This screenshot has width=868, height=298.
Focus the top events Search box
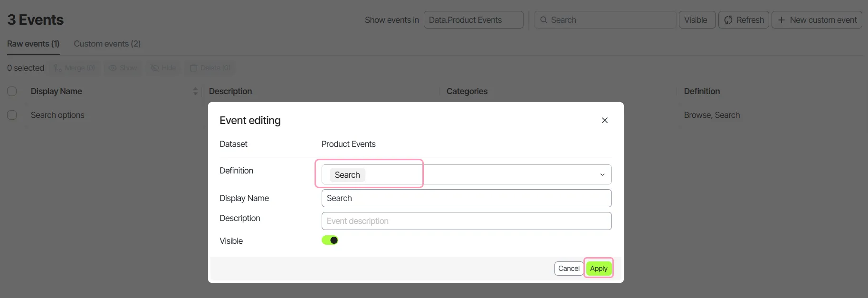(605, 20)
